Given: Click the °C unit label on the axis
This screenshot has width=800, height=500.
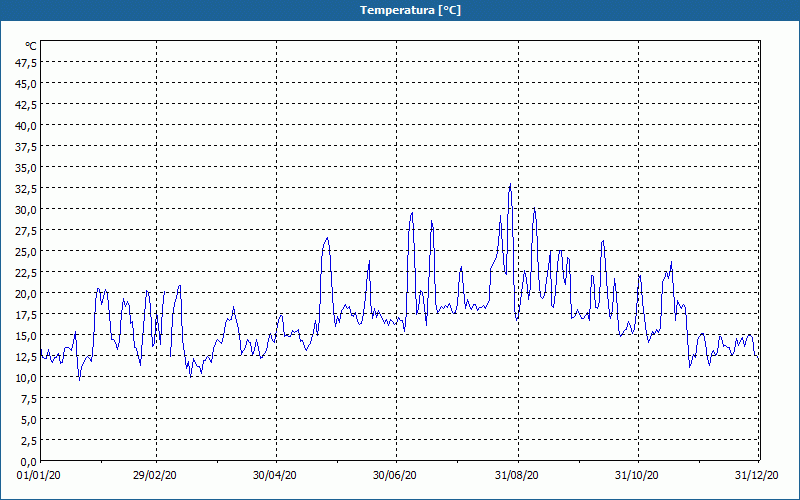Looking at the screenshot, I should tap(31, 46).
